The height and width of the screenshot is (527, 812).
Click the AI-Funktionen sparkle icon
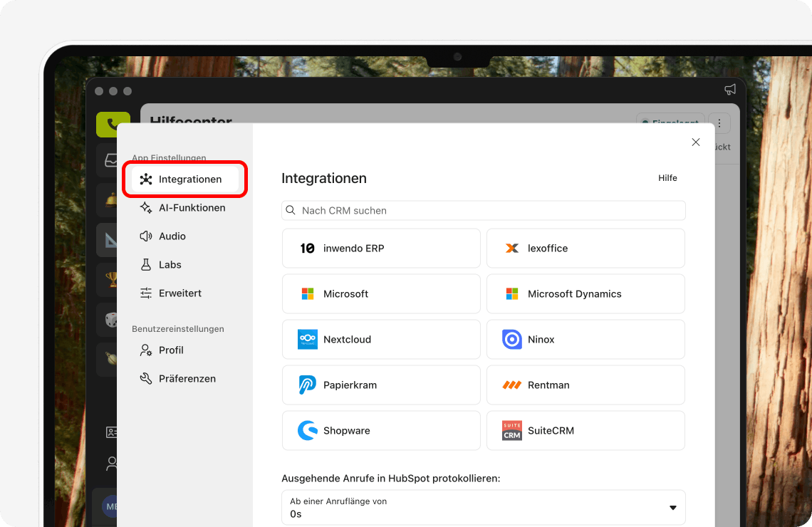pos(147,207)
